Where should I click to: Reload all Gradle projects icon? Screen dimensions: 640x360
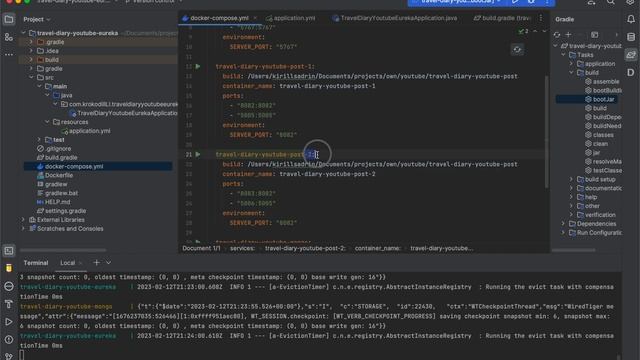point(557,35)
